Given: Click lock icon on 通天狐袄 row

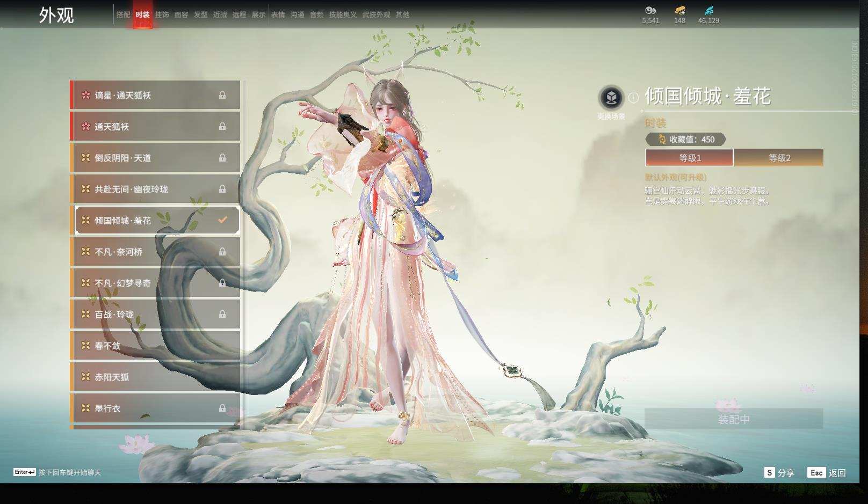Looking at the screenshot, I should [222, 126].
